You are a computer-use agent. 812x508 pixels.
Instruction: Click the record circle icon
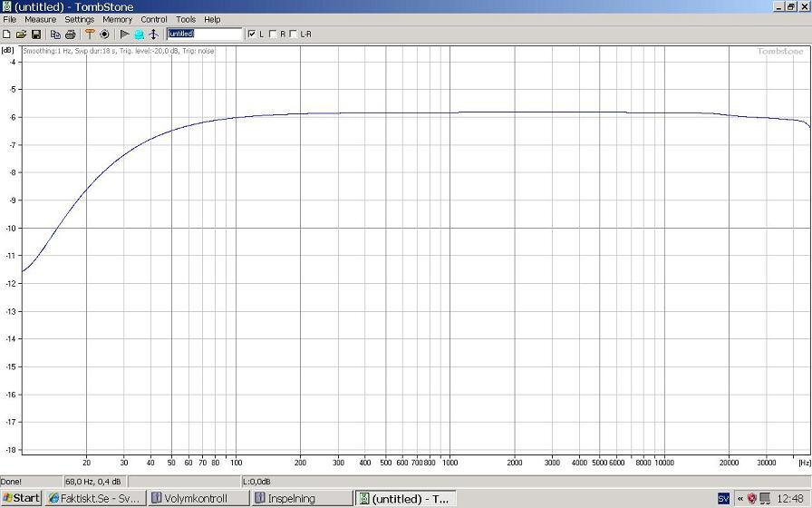(x=104, y=34)
